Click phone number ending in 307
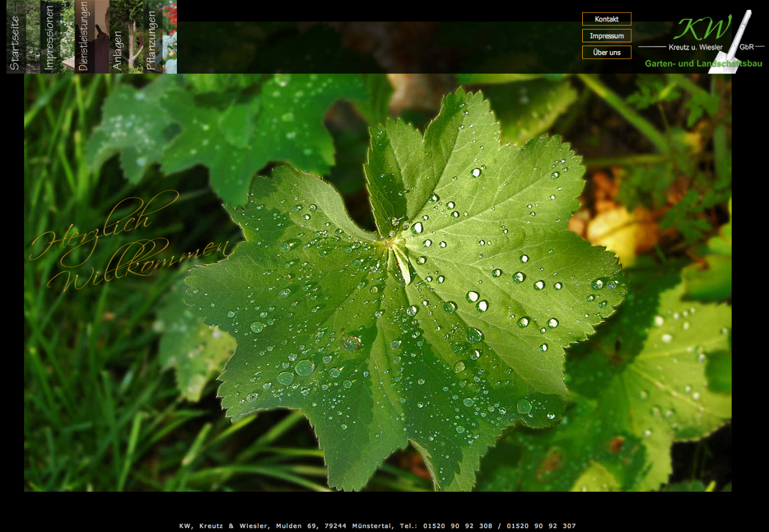Image resolution: width=769 pixels, height=532 pixels. (x=541, y=526)
